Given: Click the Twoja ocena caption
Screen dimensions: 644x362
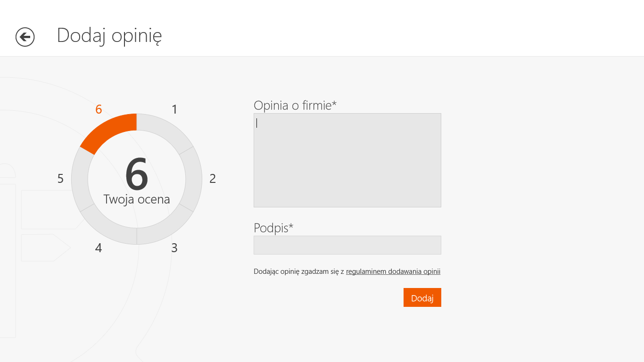Looking at the screenshot, I should pos(137,199).
